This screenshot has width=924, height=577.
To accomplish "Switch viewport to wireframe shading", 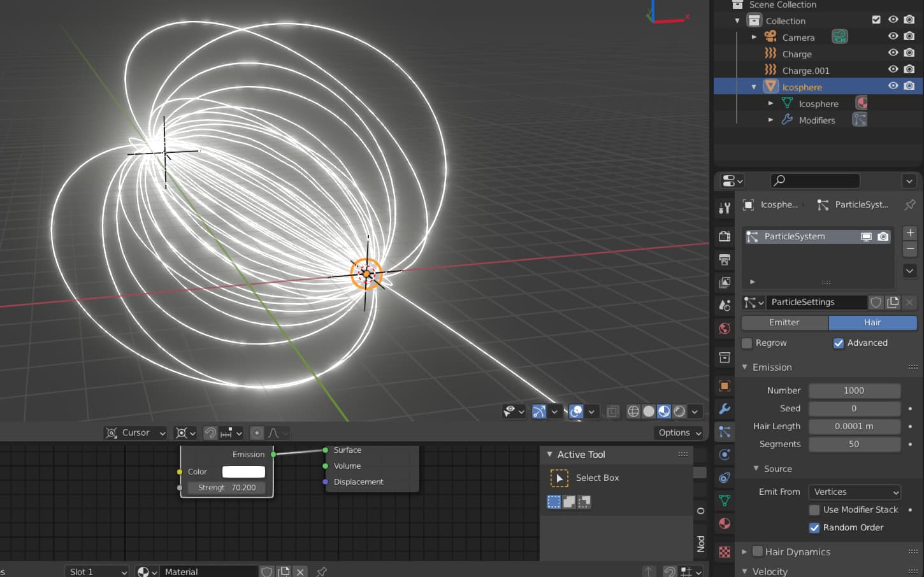I will click(x=633, y=411).
